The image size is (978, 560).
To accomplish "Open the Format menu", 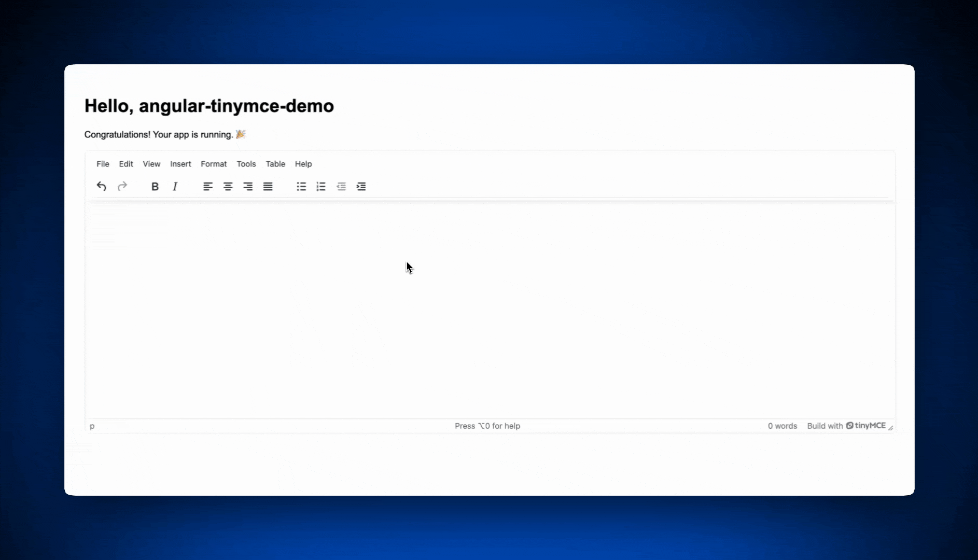I will [214, 164].
